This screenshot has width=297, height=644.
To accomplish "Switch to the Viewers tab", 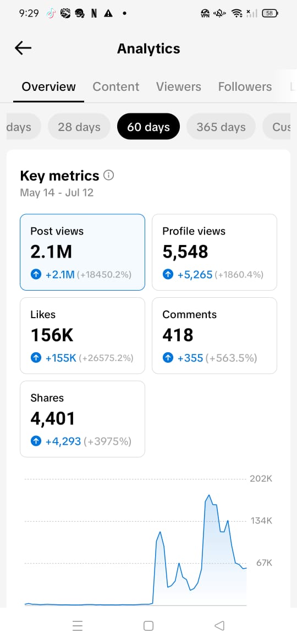I will 178,86.
